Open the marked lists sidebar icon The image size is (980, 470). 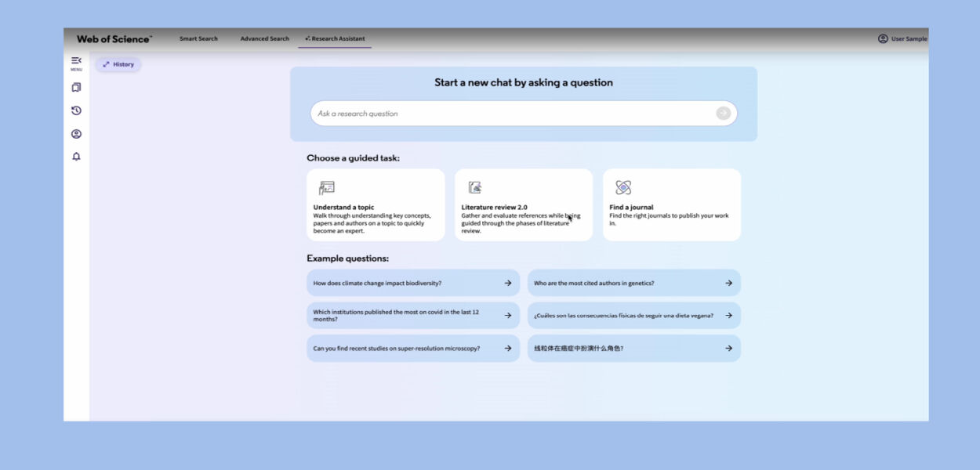click(76, 88)
